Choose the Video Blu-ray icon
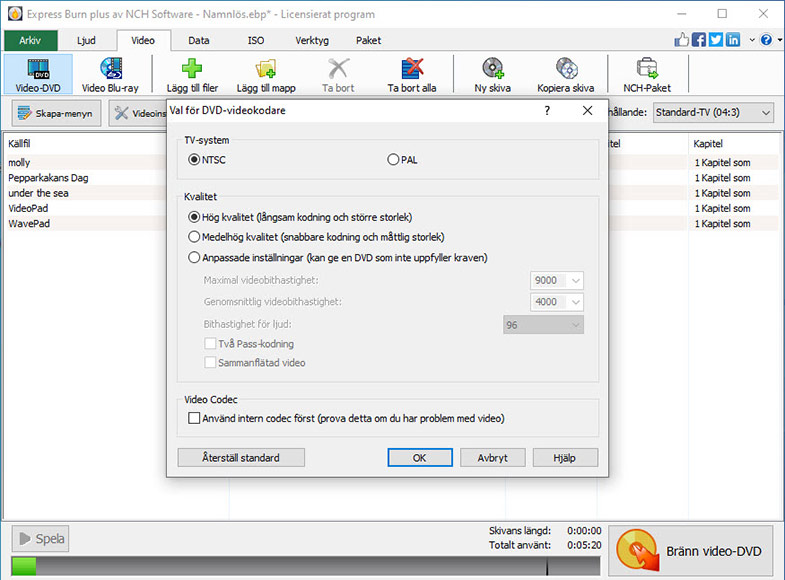This screenshot has width=785, height=580. [x=110, y=75]
